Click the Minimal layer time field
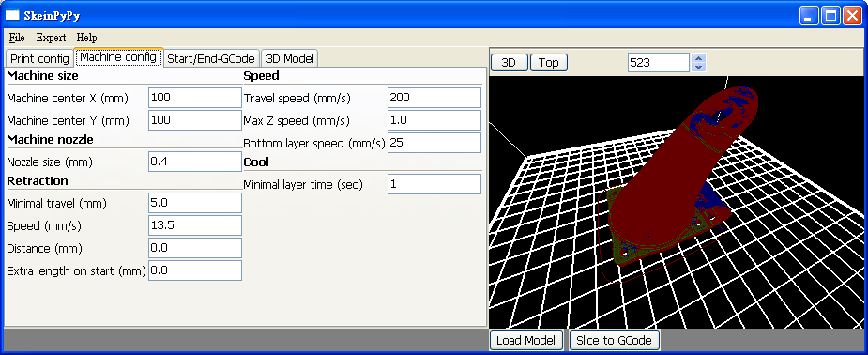Viewport: 868px width, 355px height. pos(434,184)
